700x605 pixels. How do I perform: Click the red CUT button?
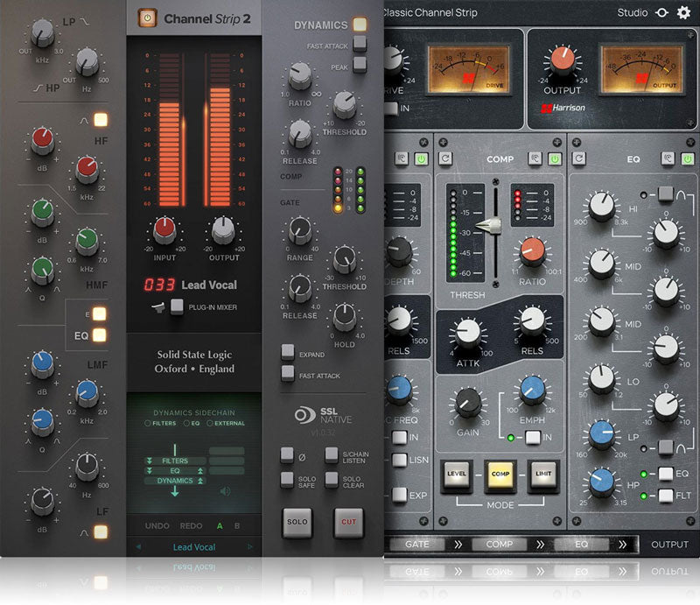(x=348, y=522)
